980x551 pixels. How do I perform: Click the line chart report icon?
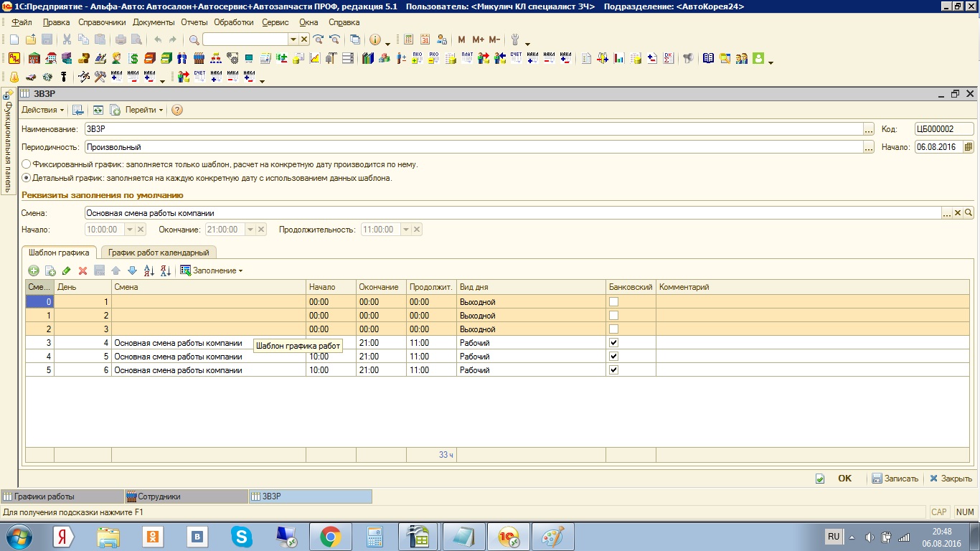coord(315,58)
